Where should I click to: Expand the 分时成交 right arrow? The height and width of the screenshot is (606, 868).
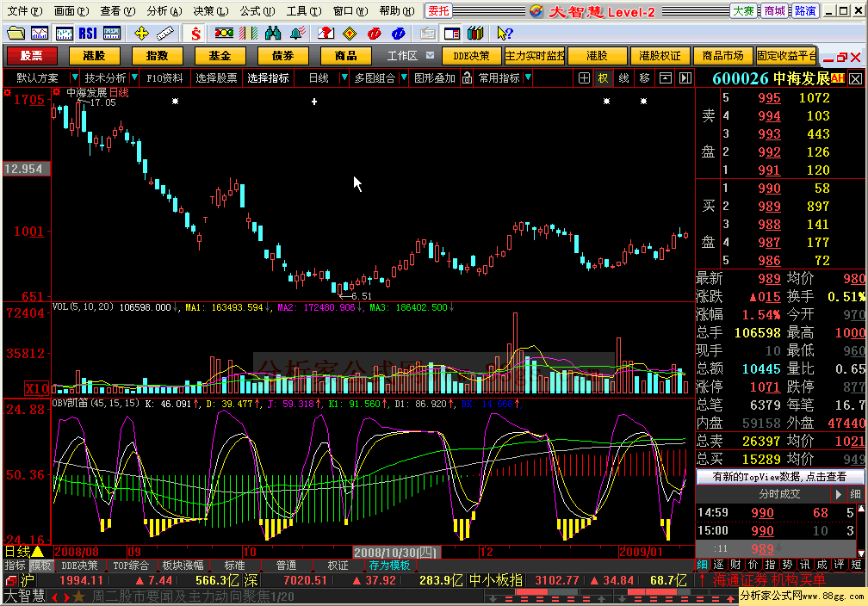838,494
